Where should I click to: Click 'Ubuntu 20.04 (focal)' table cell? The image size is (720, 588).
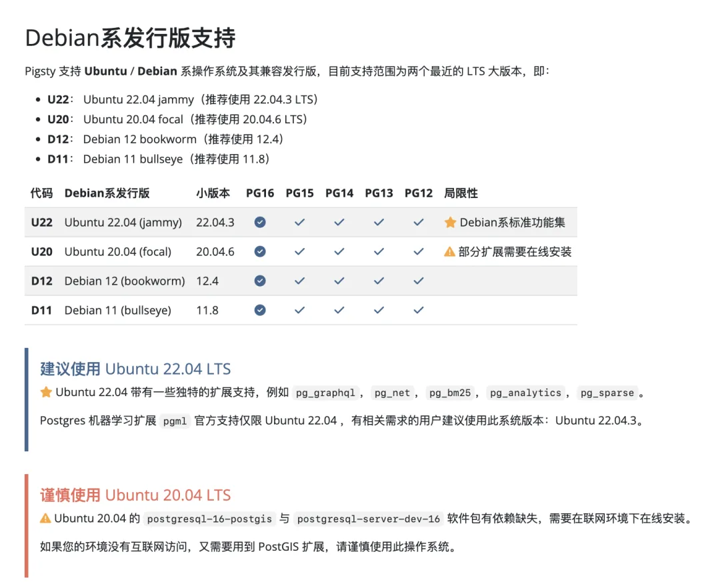tap(117, 252)
